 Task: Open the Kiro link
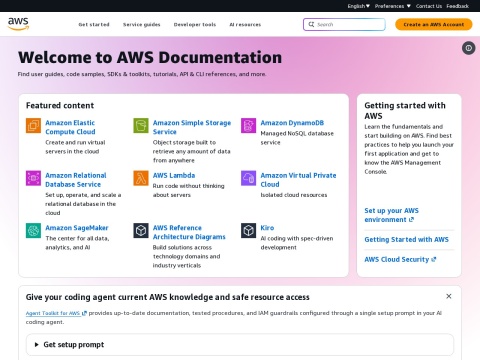[267, 228]
